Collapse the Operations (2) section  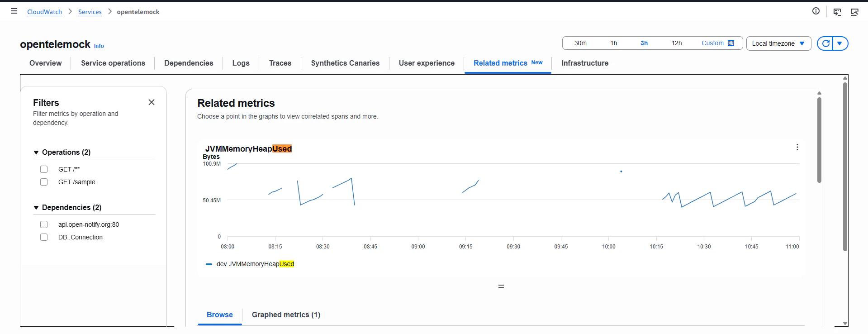point(62,152)
